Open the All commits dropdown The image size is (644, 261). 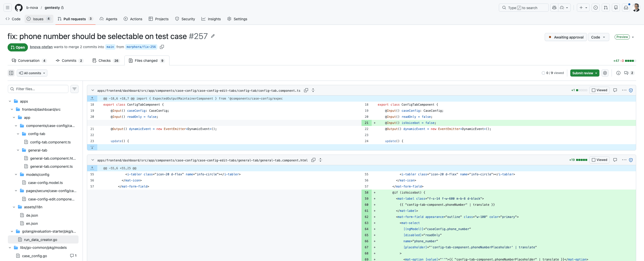tap(32, 73)
